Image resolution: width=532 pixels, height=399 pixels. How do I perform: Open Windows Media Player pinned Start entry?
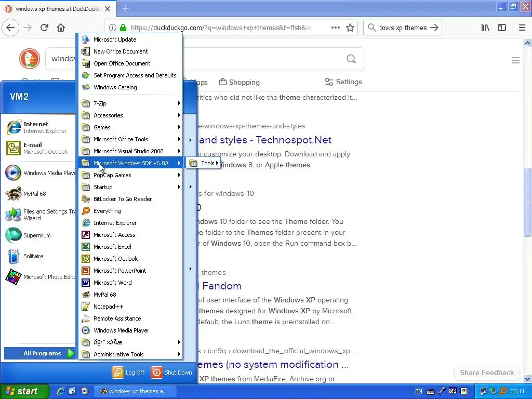(39, 172)
